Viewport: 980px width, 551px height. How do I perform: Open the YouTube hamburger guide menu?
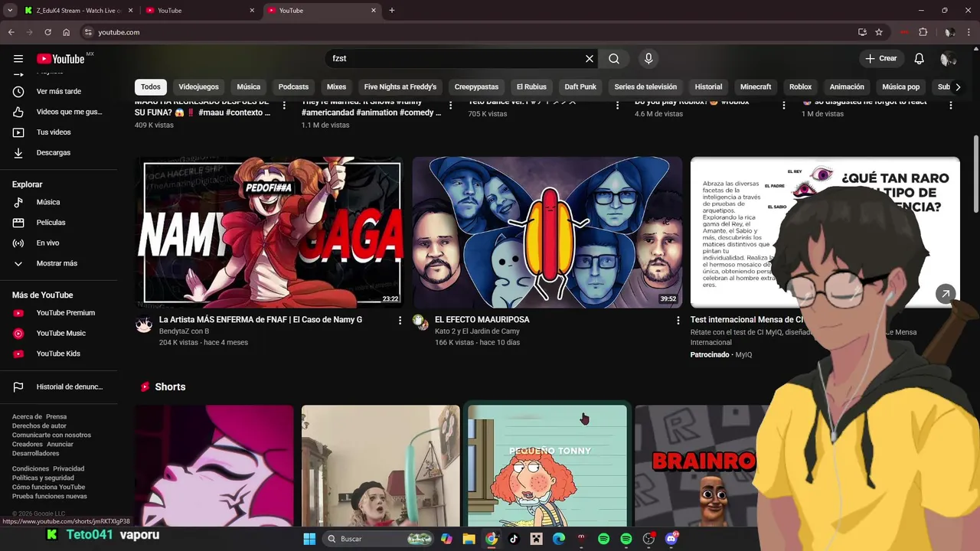pos(18,59)
